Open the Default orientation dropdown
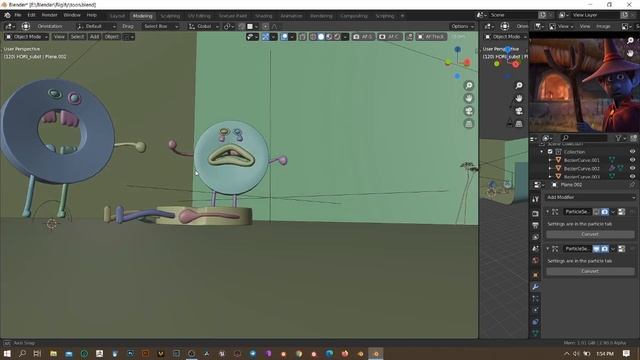This screenshot has height=360, width=640. pyautogui.click(x=96, y=26)
